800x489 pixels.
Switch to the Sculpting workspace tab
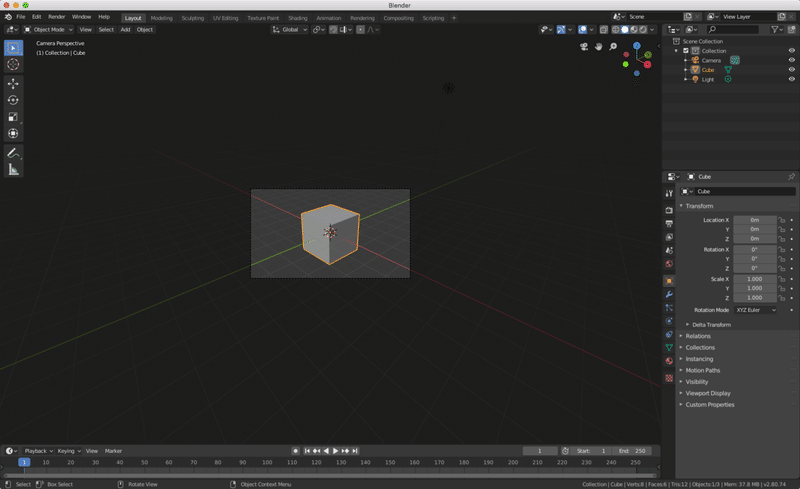(x=192, y=17)
